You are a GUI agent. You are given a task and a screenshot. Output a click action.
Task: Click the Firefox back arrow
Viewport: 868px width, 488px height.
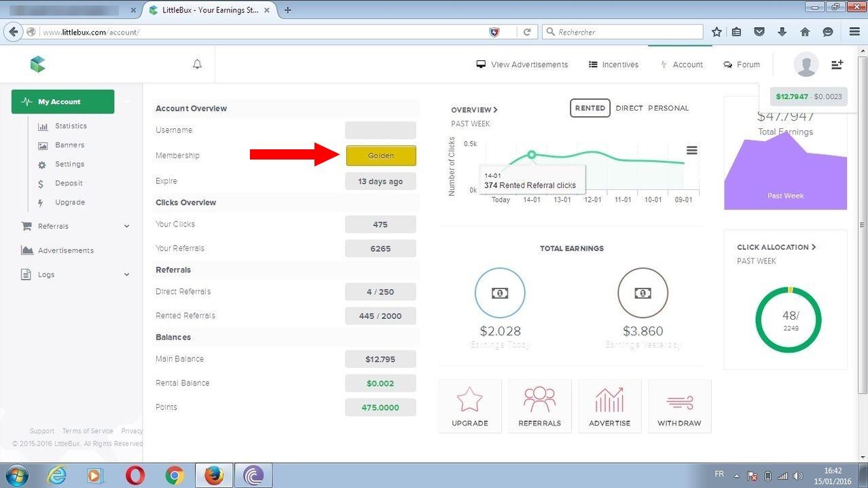14,32
